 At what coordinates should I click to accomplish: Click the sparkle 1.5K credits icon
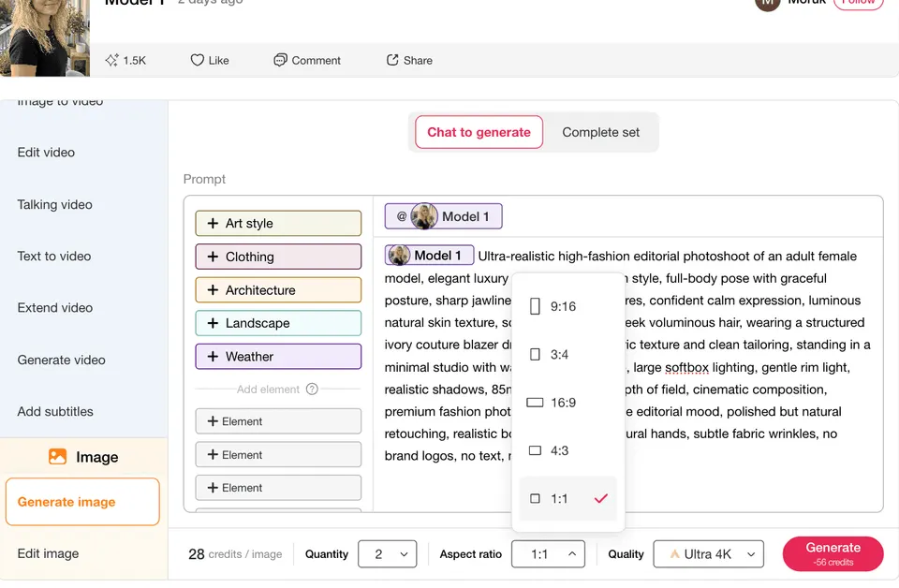(x=111, y=60)
